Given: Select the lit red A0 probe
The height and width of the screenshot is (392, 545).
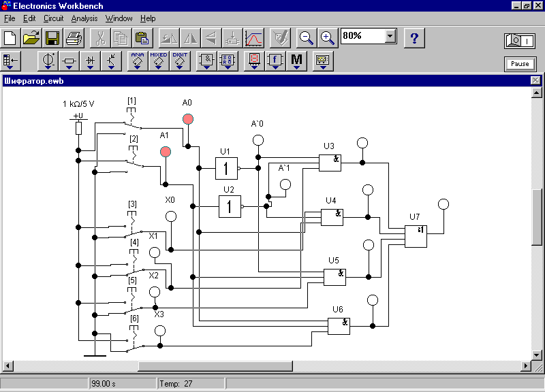Looking at the screenshot, I should tap(188, 119).
